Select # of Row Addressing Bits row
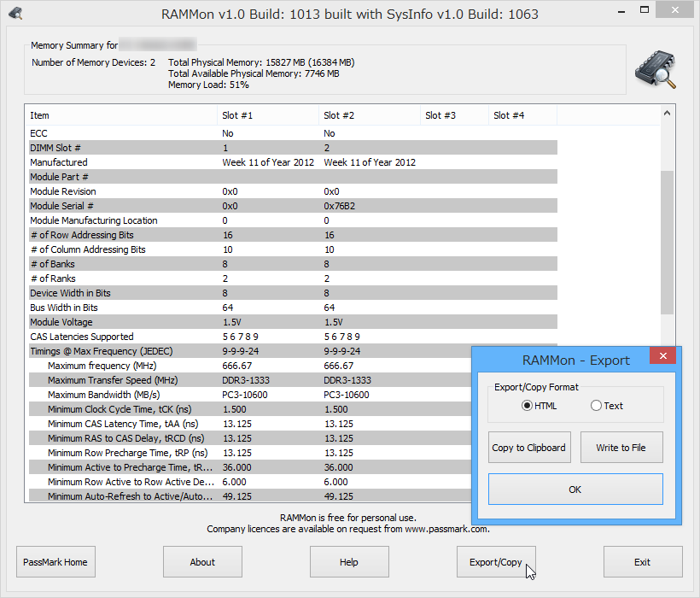The image size is (700, 598). click(x=294, y=235)
